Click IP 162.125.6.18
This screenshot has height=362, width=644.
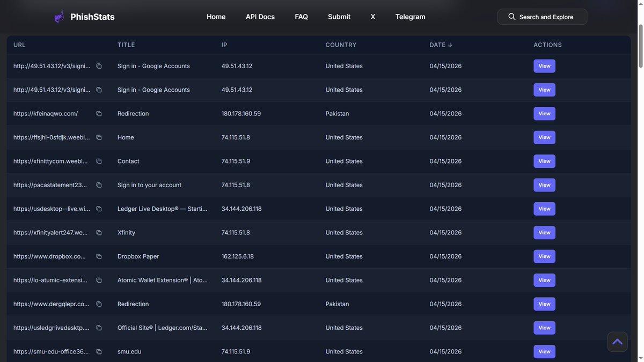coord(238,256)
